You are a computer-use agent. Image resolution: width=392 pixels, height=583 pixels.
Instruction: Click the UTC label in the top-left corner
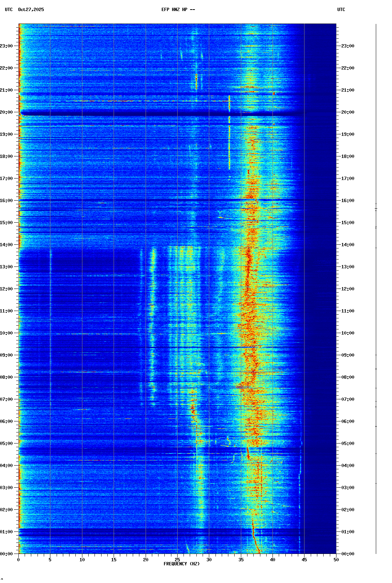click(8, 10)
